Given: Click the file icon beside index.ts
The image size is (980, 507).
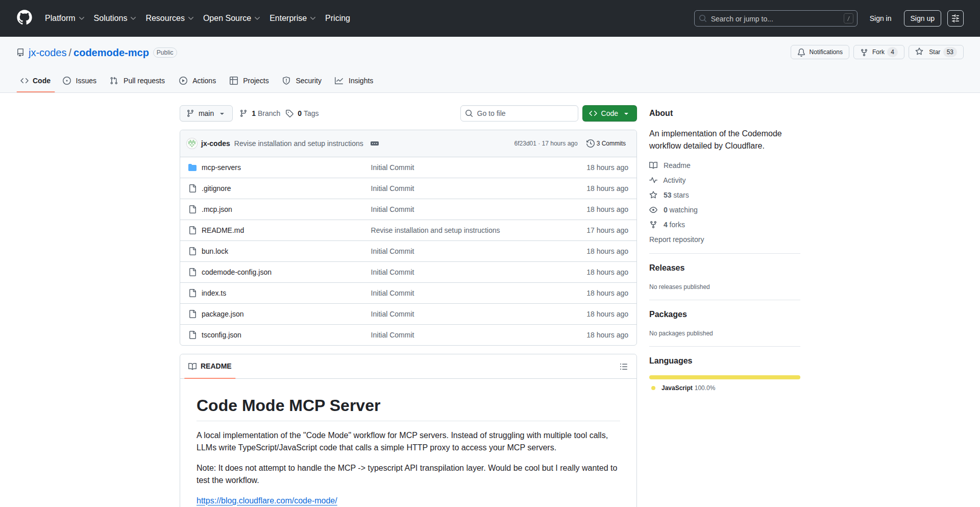Looking at the screenshot, I should 192,293.
